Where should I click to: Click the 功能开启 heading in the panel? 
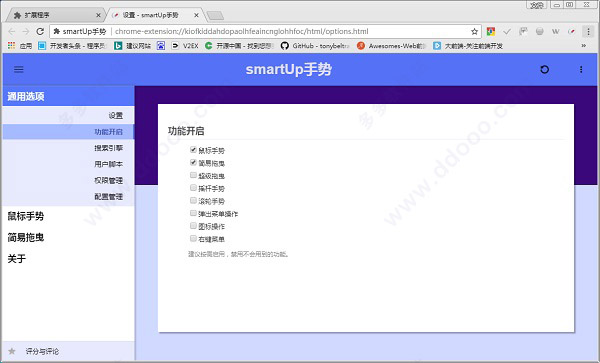(186, 131)
